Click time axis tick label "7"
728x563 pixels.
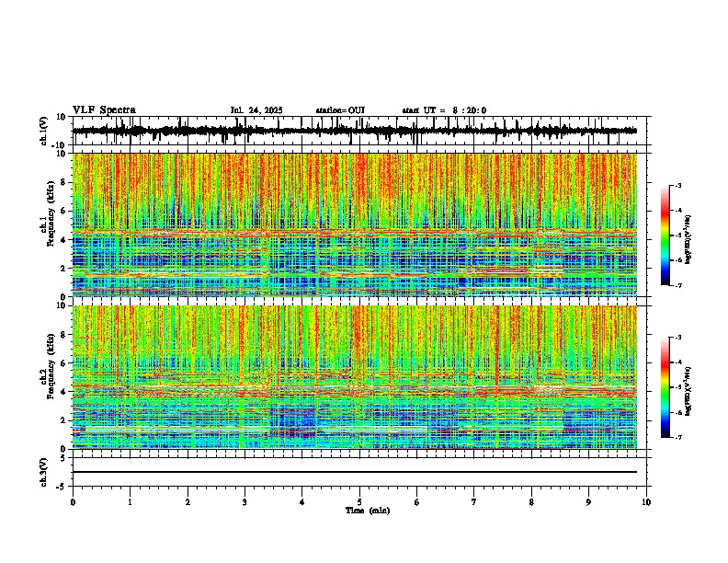tap(474, 502)
